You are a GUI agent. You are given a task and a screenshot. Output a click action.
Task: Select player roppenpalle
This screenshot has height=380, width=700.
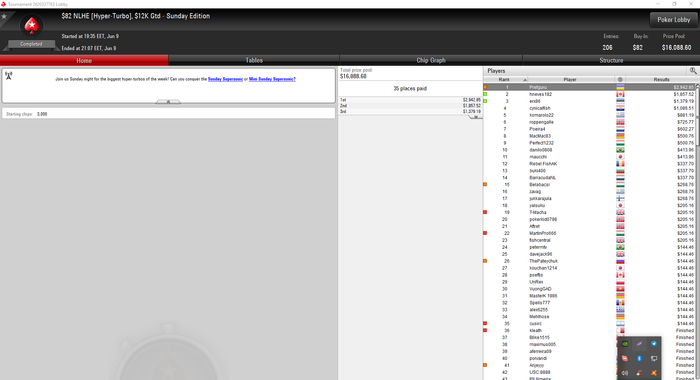point(589,122)
